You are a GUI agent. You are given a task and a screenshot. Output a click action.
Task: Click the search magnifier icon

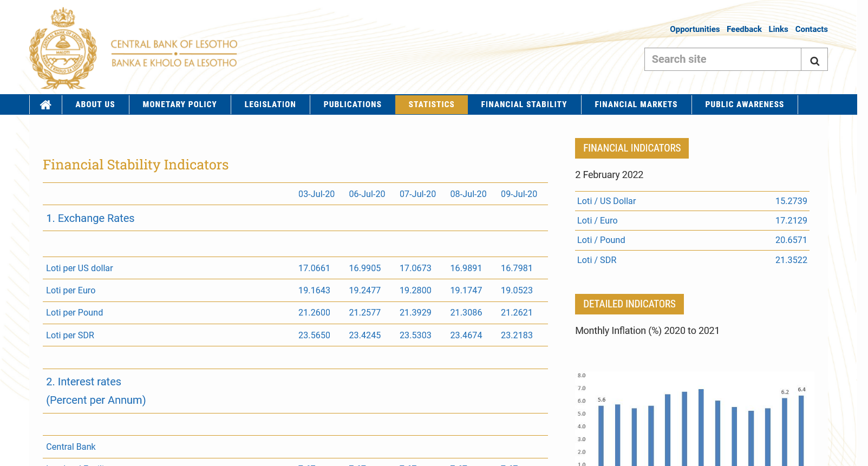click(814, 60)
